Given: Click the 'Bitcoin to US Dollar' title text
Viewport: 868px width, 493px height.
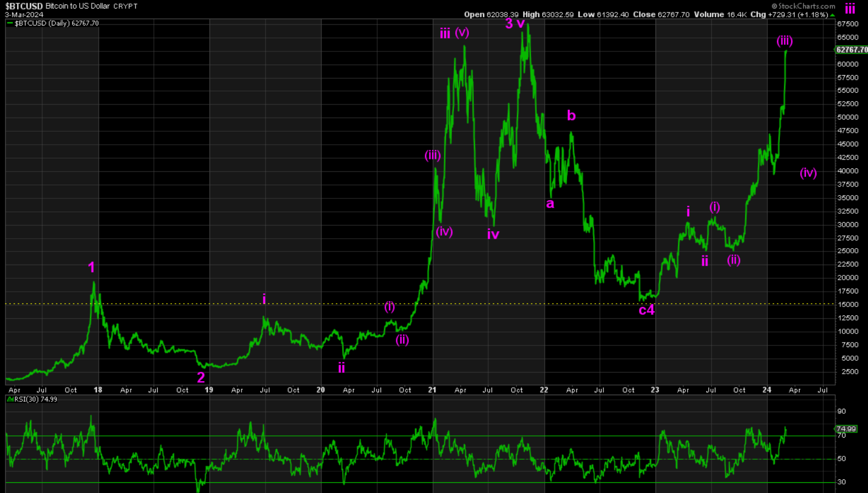Looking at the screenshot, I should (77, 6).
